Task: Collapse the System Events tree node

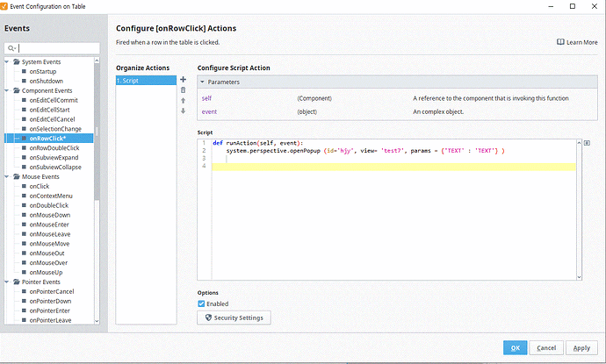Action: tap(6, 61)
